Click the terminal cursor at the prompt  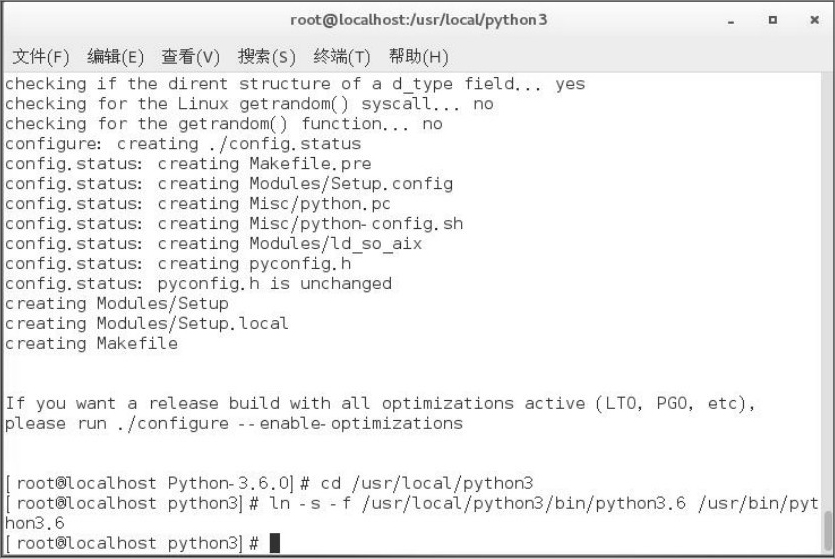click(x=274, y=543)
